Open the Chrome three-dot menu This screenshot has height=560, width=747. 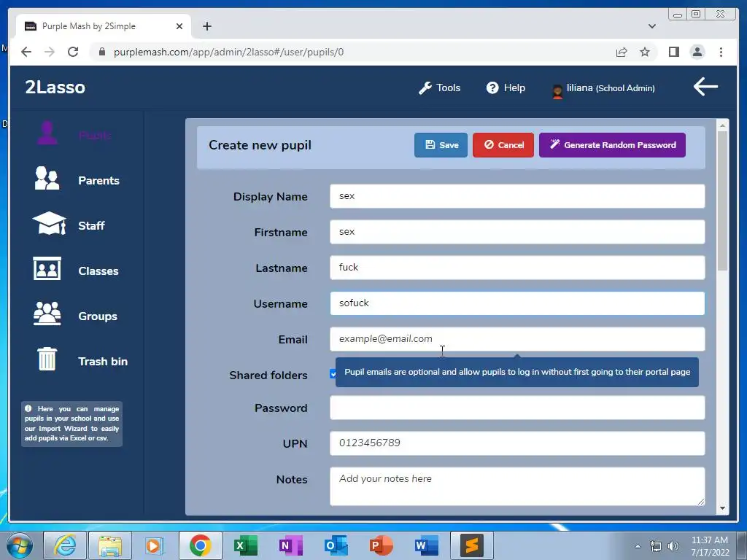[721, 52]
